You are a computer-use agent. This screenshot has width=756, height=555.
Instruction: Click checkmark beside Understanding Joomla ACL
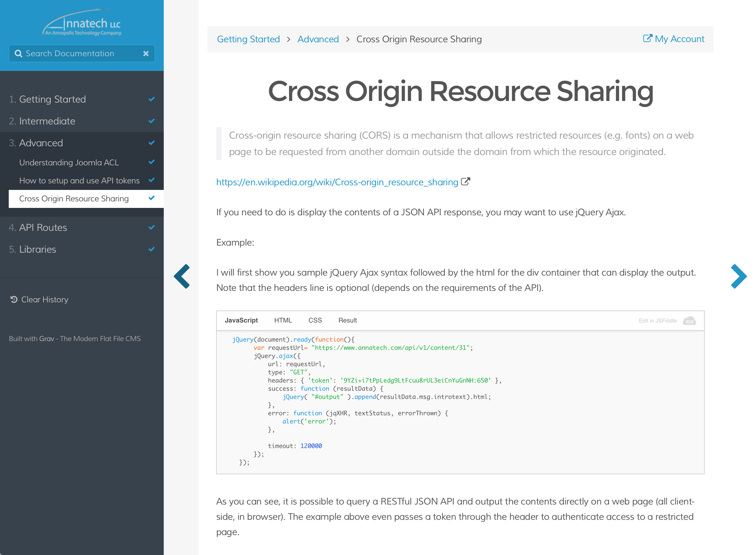(x=151, y=162)
